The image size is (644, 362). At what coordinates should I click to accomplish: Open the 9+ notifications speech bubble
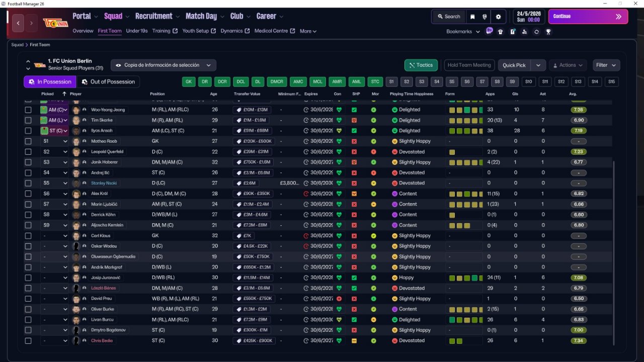tap(489, 31)
